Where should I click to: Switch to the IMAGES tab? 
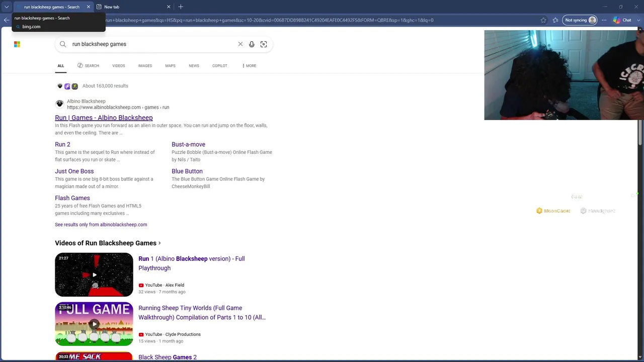coord(145,66)
